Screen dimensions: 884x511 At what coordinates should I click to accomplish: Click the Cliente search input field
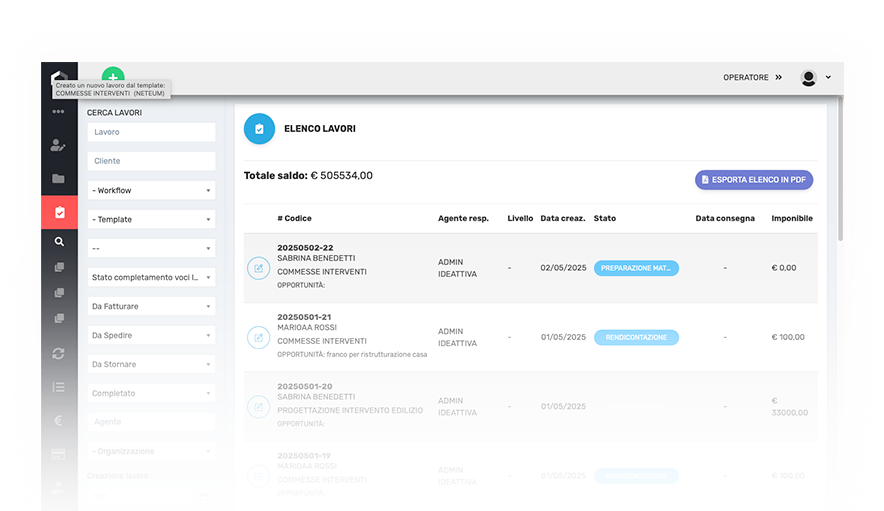tap(152, 161)
